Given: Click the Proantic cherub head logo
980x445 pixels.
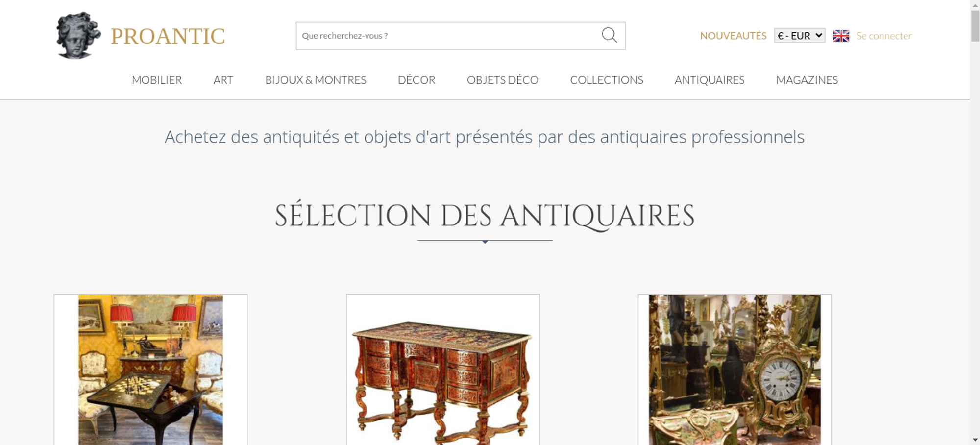Looking at the screenshot, I should 78,35.
